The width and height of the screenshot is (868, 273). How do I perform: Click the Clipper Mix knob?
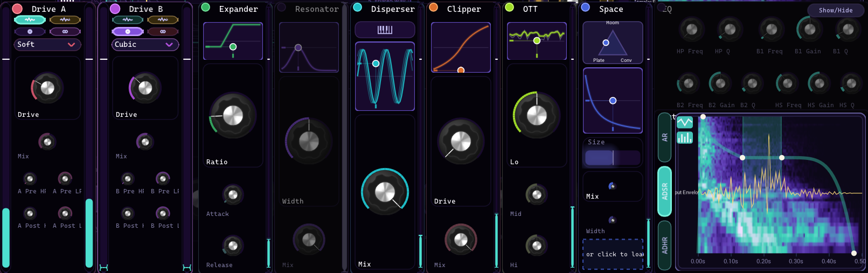(x=461, y=240)
